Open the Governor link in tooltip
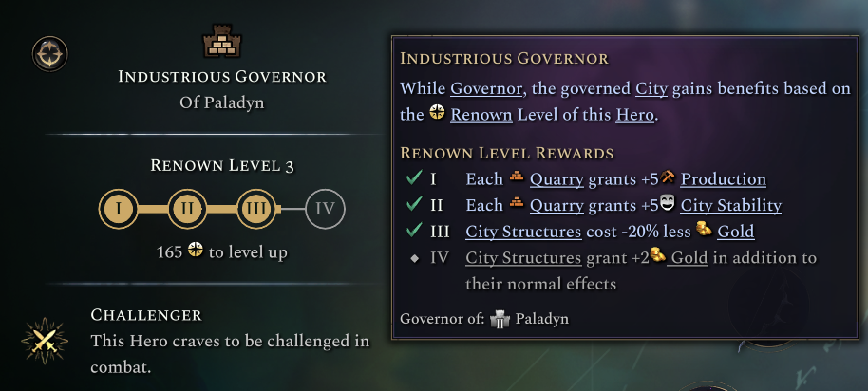Image resolution: width=868 pixels, height=391 pixels. click(x=485, y=89)
